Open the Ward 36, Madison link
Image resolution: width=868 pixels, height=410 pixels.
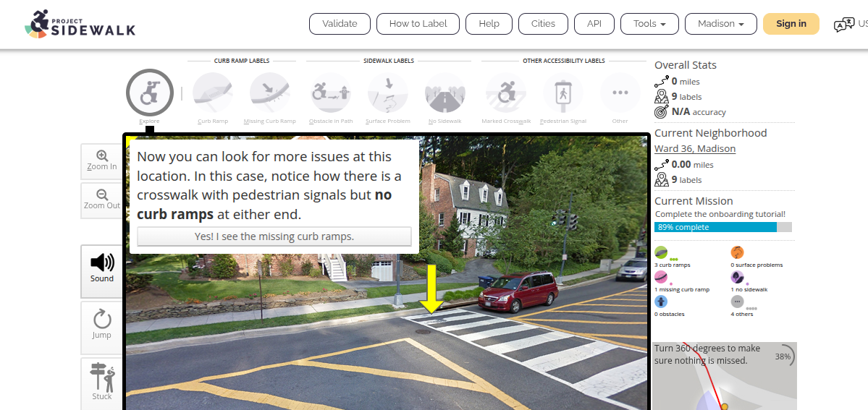click(x=695, y=149)
